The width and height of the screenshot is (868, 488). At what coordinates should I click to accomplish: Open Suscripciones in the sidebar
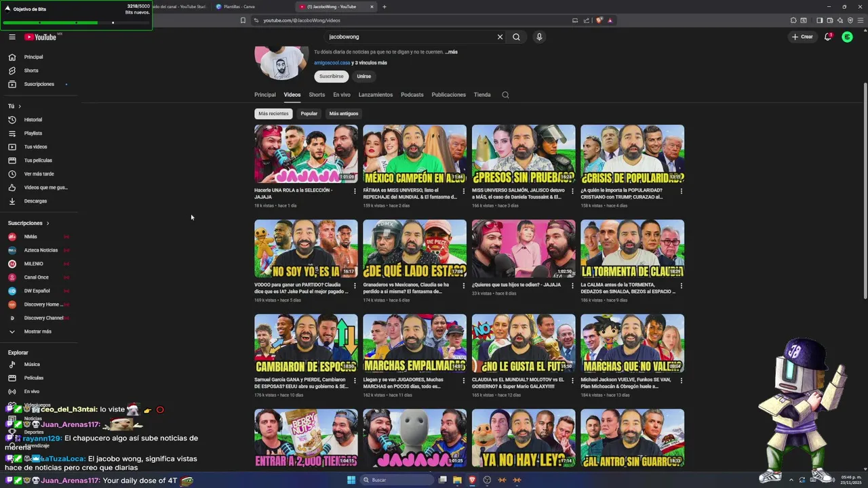click(x=41, y=84)
